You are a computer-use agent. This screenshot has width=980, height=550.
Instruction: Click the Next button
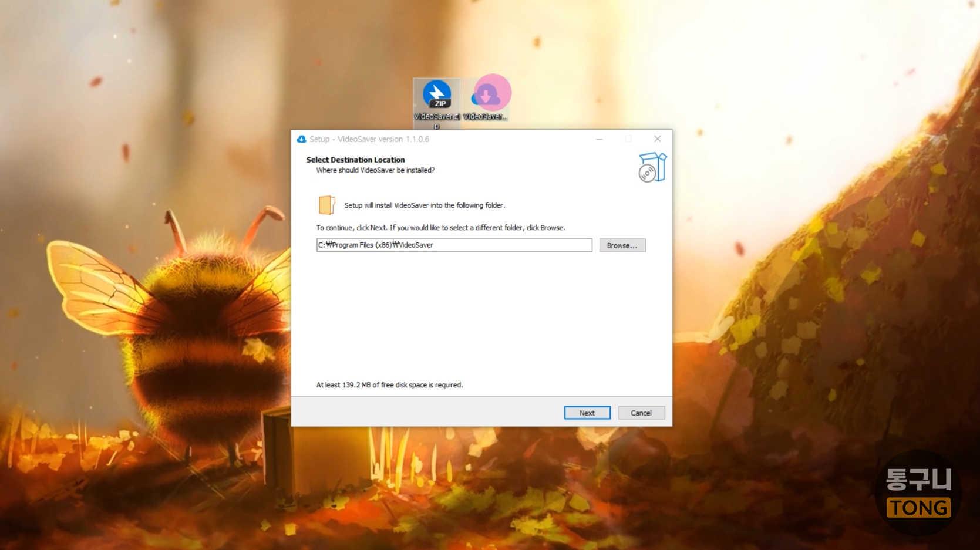(x=587, y=413)
